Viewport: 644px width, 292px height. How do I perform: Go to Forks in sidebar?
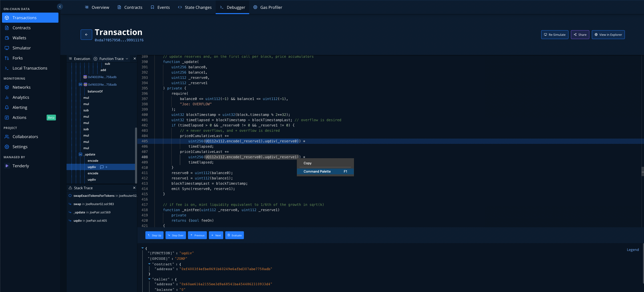pyautogui.click(x=30, y=58)
